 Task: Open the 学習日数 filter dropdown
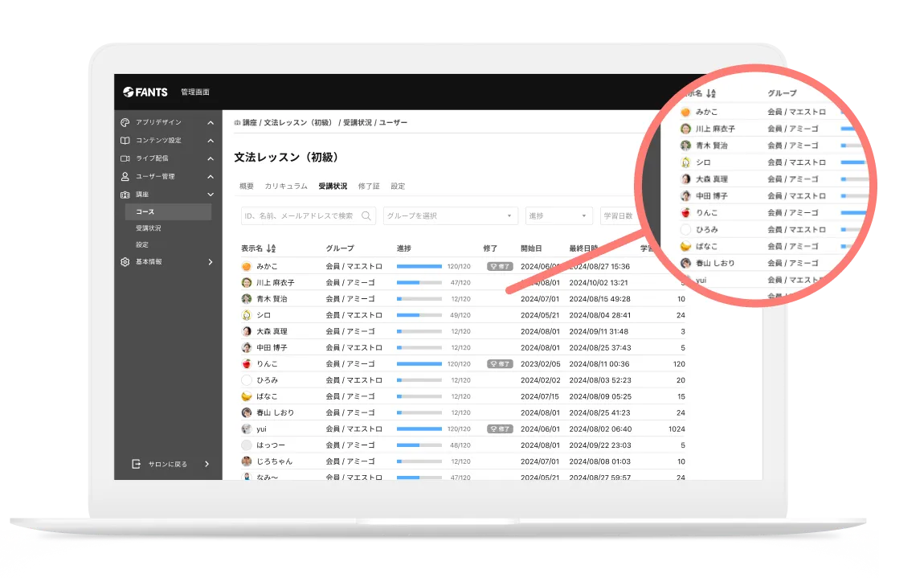pyautogui.click(x=618, y=216)
